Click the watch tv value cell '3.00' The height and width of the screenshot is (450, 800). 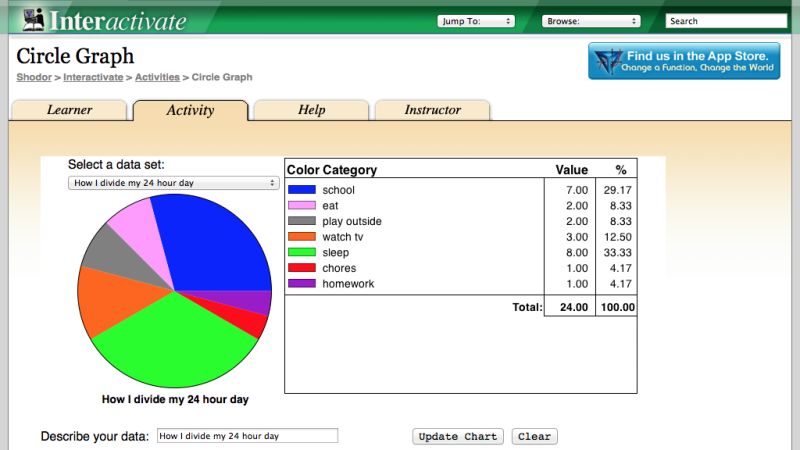(x=577, y=237)
